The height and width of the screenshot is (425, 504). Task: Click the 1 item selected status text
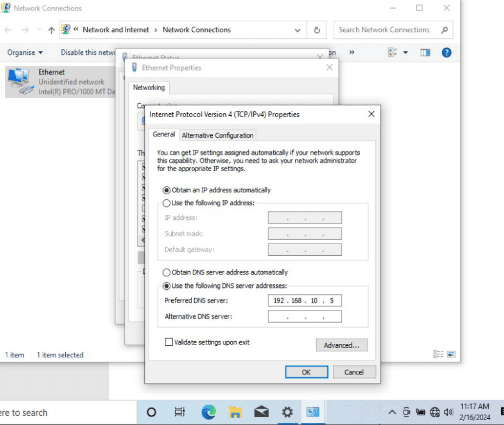(60, 355)
